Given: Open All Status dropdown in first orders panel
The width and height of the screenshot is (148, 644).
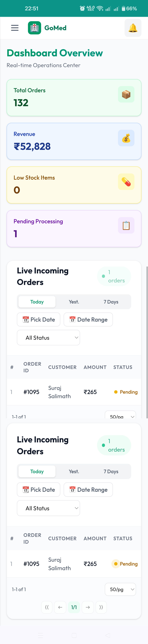Looking at the screenshot, I should [x=48, y=338].
